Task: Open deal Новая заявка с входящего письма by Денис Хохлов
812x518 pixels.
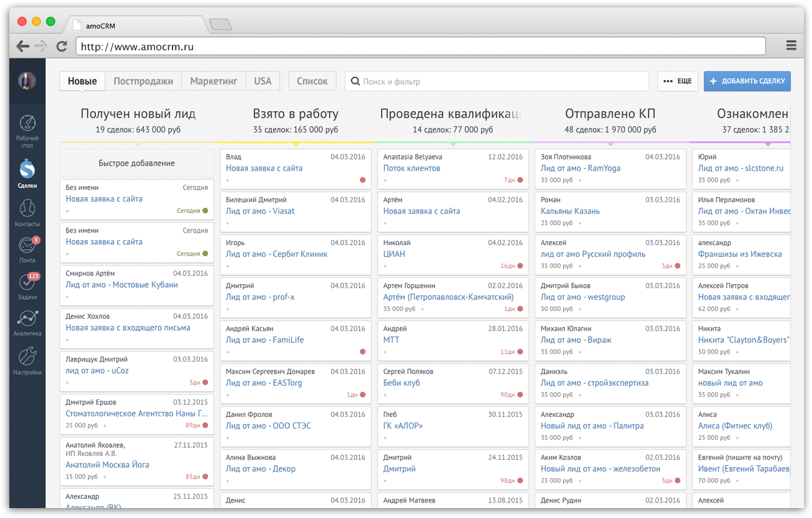Action: coord(128,328)
